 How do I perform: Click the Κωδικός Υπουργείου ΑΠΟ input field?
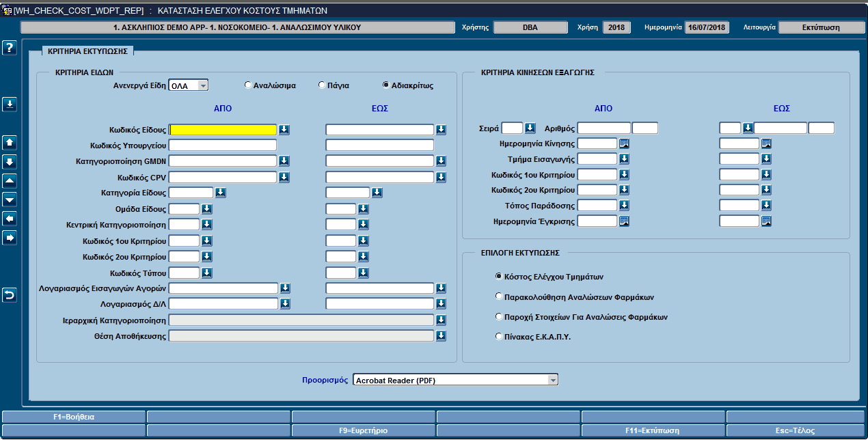click(x=223, y=146)
